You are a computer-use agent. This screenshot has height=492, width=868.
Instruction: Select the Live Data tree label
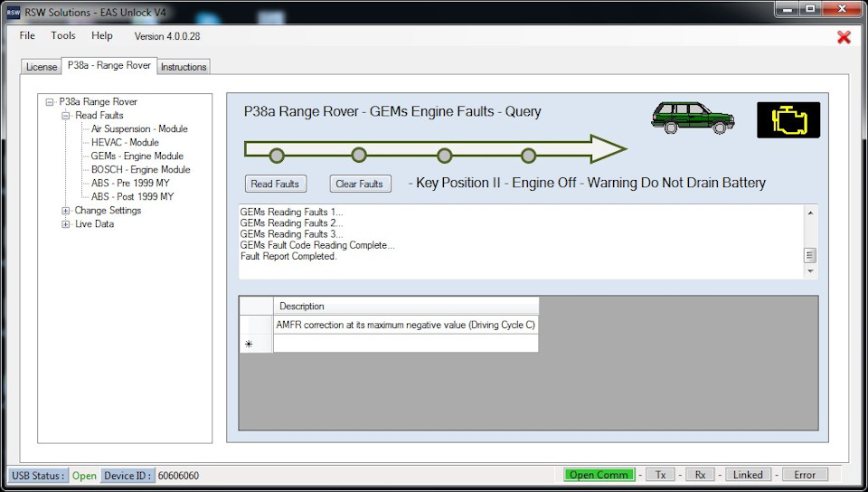point(95,224)
